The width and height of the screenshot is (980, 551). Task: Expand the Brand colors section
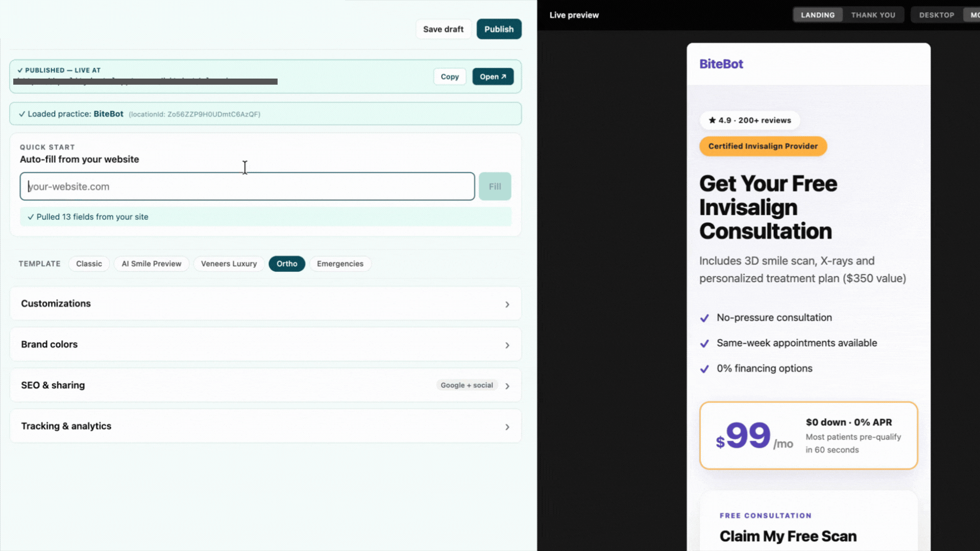click(265, 344)
